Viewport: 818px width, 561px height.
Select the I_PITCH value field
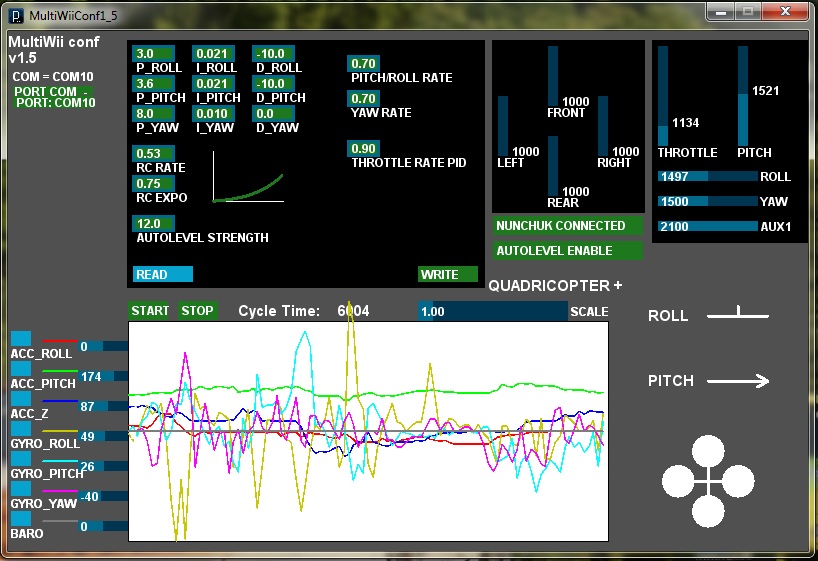pyautogui.click(x=213, y=83)
